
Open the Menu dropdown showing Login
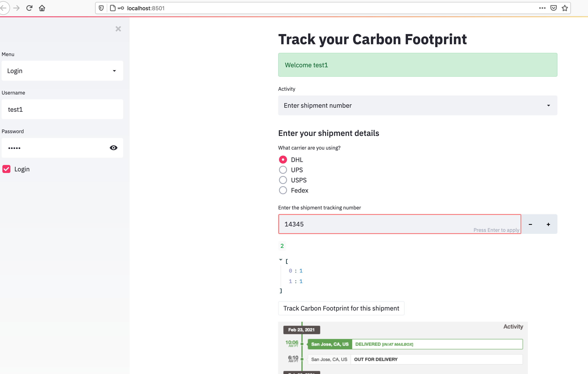click(62, 71)
